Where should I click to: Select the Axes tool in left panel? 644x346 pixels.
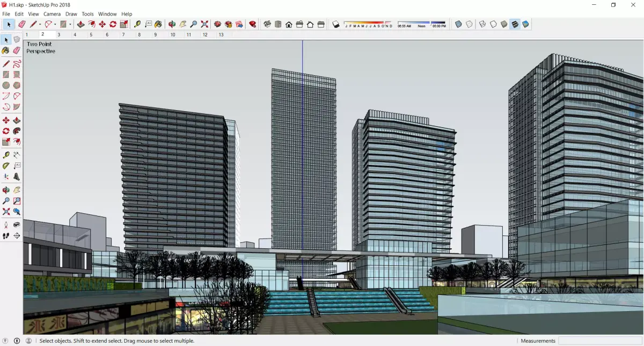pos(6,176)
